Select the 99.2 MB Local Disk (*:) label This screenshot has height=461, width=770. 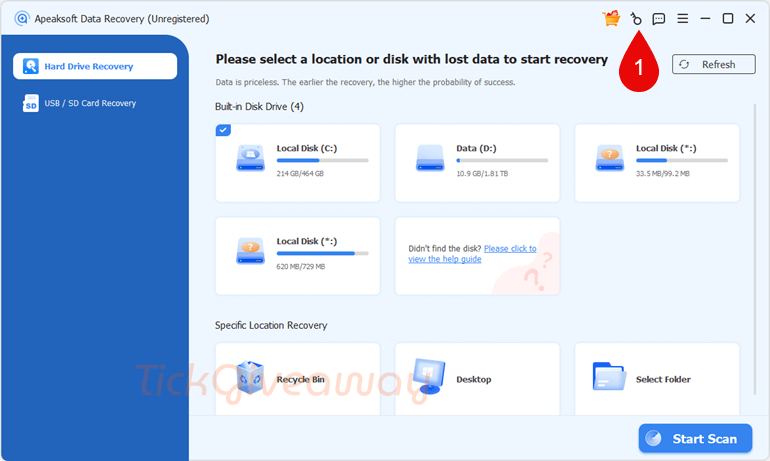tap(666, 148)
